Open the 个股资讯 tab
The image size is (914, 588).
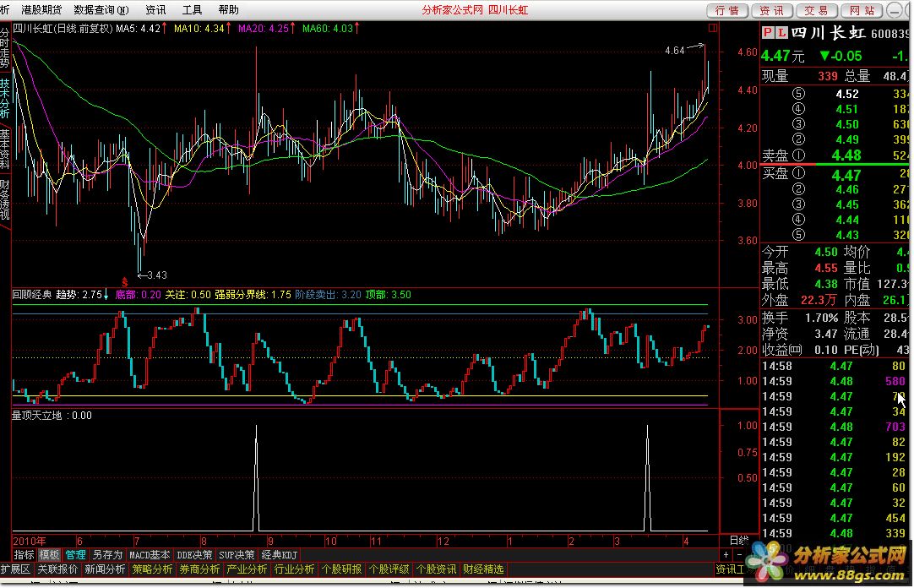(x=435, y=569)
